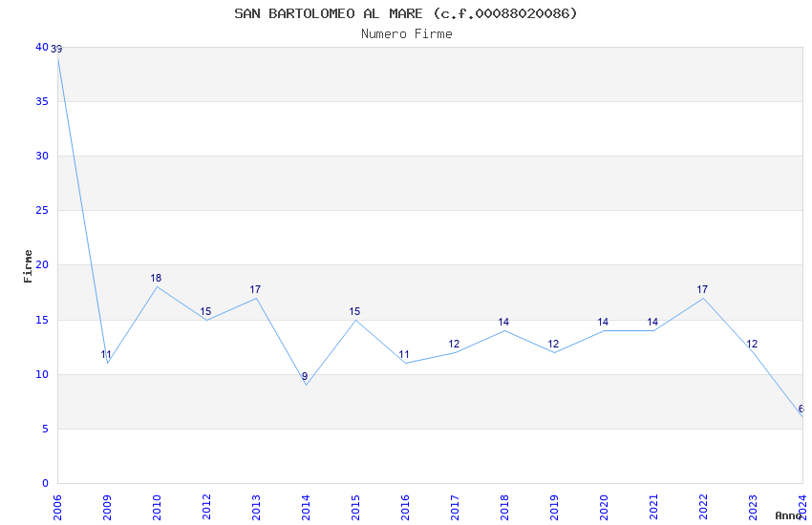
Task: Select y-axis tick value 25
Action: point(41,211)
